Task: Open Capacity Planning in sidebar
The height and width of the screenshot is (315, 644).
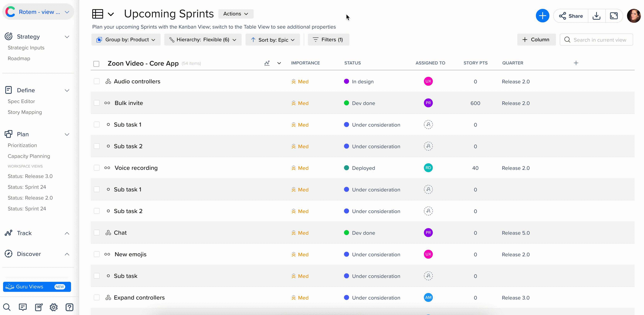Action: 29,156
